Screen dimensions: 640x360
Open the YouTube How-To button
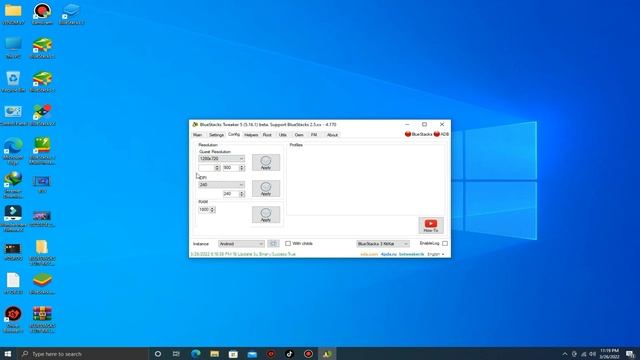point(431,225)
